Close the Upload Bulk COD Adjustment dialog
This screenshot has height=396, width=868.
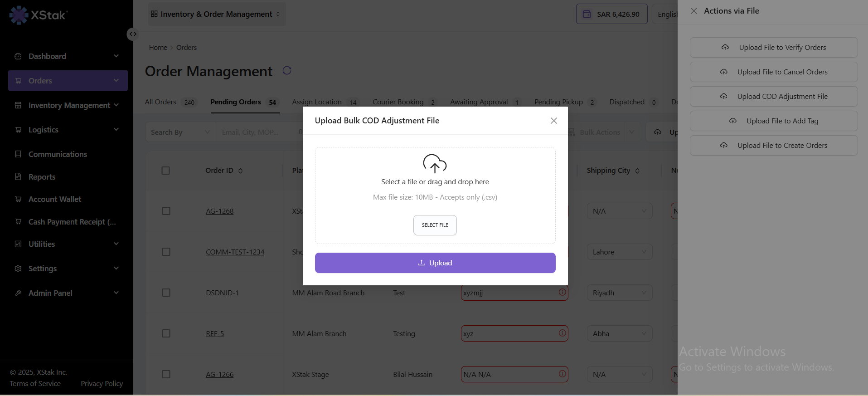point(553,121)
